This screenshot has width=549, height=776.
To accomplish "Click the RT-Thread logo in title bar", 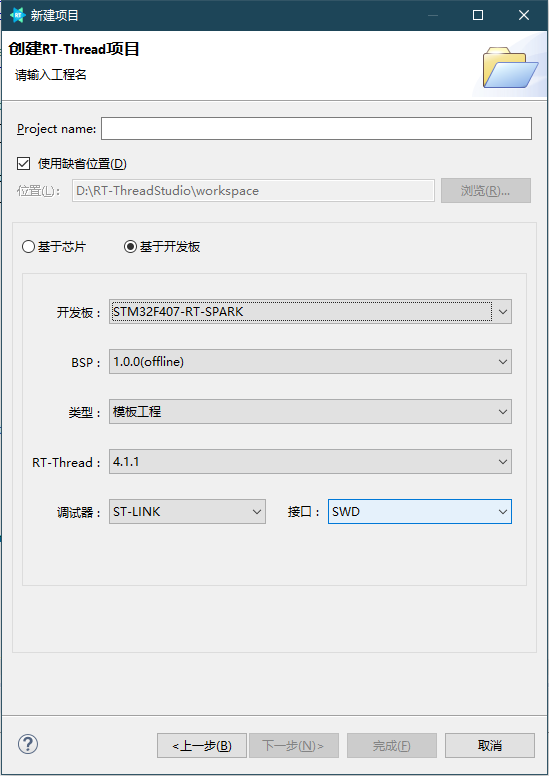I will pyautogui.click(x=17, y=15).
